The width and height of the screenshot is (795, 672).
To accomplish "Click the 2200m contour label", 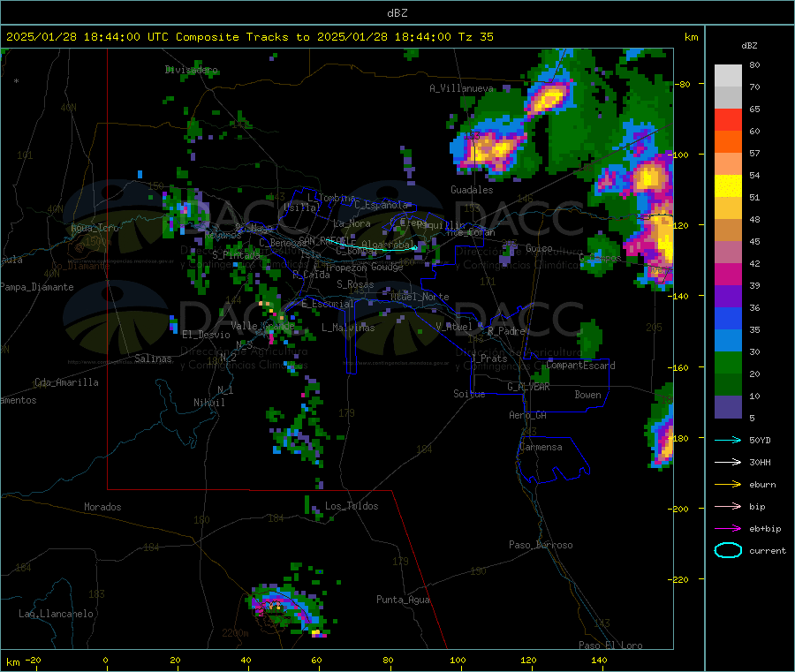I will click(235, 633).
